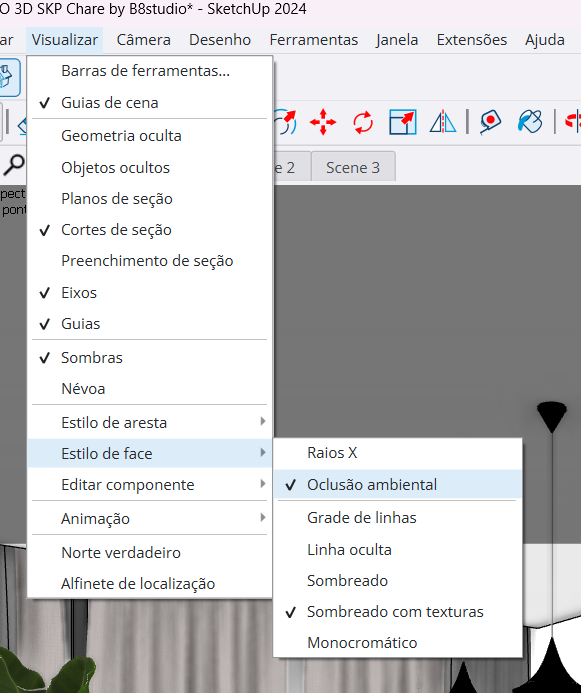Select Linha oculta face style
This screenshot has height=693, width=581.
pos(398,550)
